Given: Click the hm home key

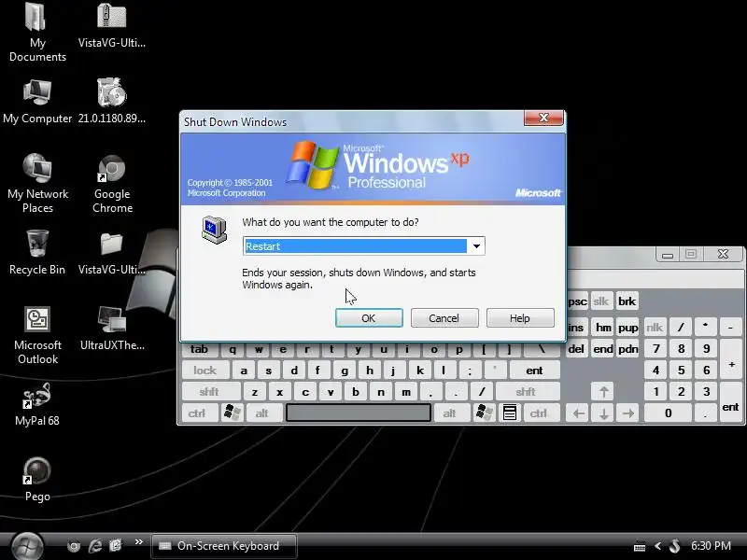Looking at the screenshot, I should pyautogui.click(x=603, y=328).
